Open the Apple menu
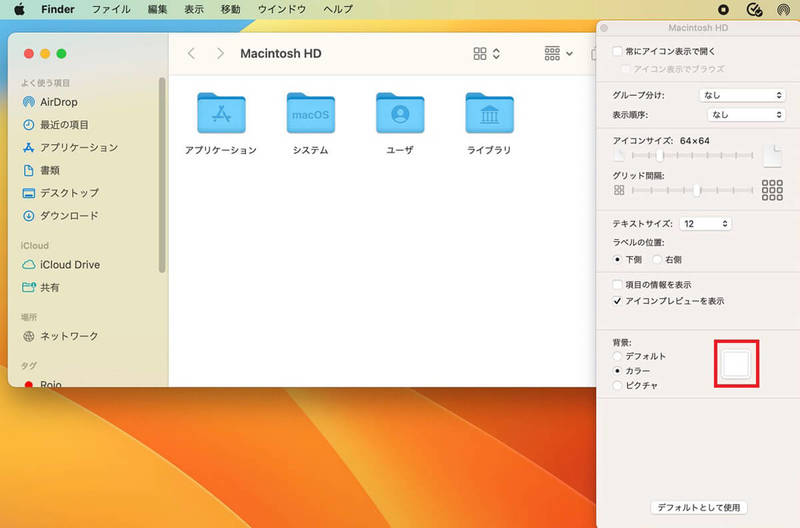 [19, 9]
